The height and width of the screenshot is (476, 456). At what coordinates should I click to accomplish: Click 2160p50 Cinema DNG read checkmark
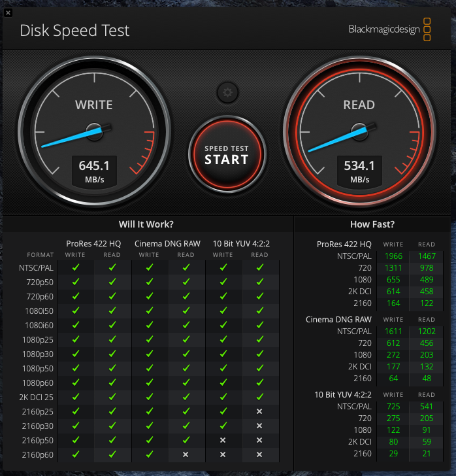(186, 439)
